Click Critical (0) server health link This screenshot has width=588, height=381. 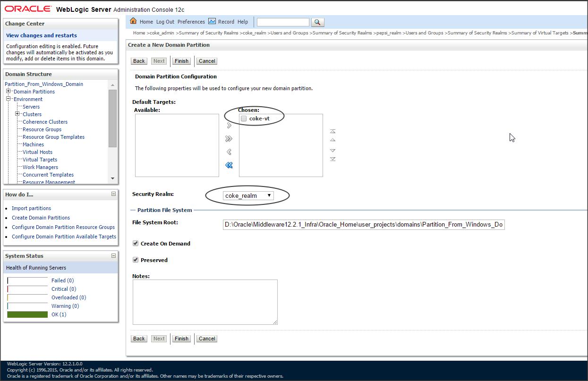coord(64,289)
